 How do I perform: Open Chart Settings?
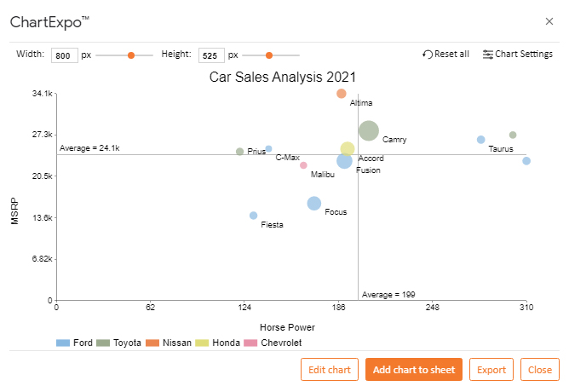(x=518, y=54)
